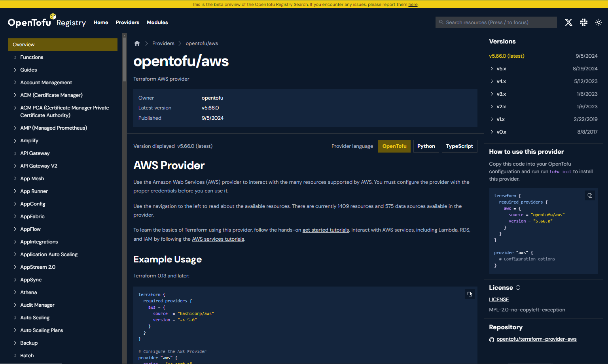Viewport: 608px width, 364px height.
Task: Click the GitHub icon beside repository link
Action: click(492, 339)
